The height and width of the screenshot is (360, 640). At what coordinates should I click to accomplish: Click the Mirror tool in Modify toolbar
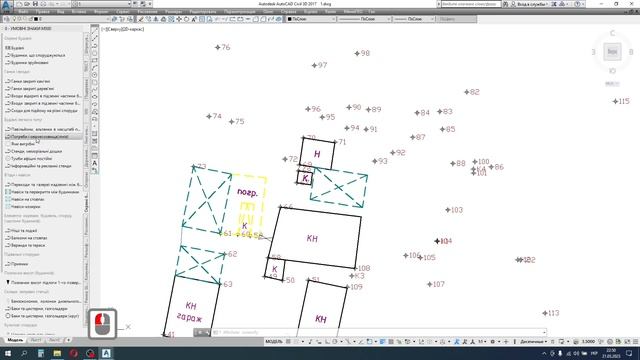(x=156, y=19)
